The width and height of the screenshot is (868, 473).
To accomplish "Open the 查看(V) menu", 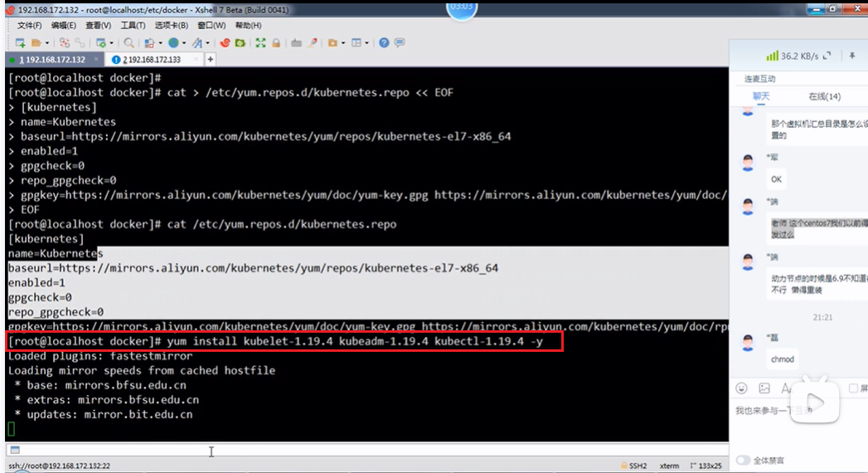I will coord(98,26).
